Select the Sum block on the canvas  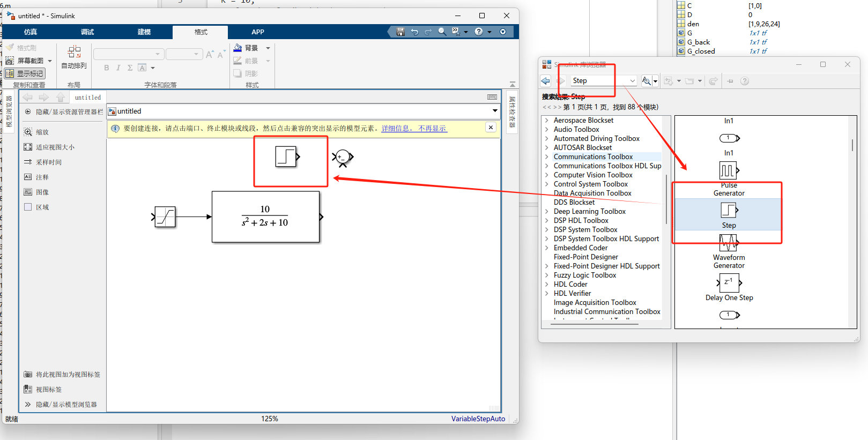(x=343, y=157)
